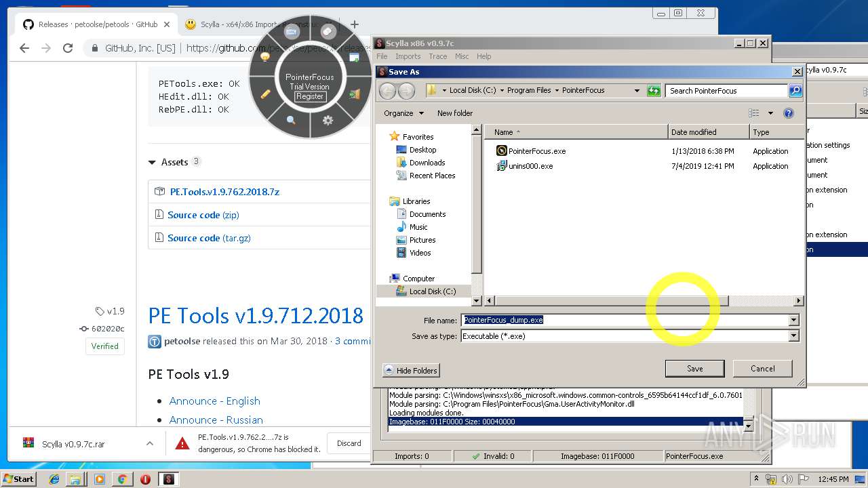Discard the blocked PE.Tools download
The width and height of the screenshot is (868, 488).
tap(349, 443)
